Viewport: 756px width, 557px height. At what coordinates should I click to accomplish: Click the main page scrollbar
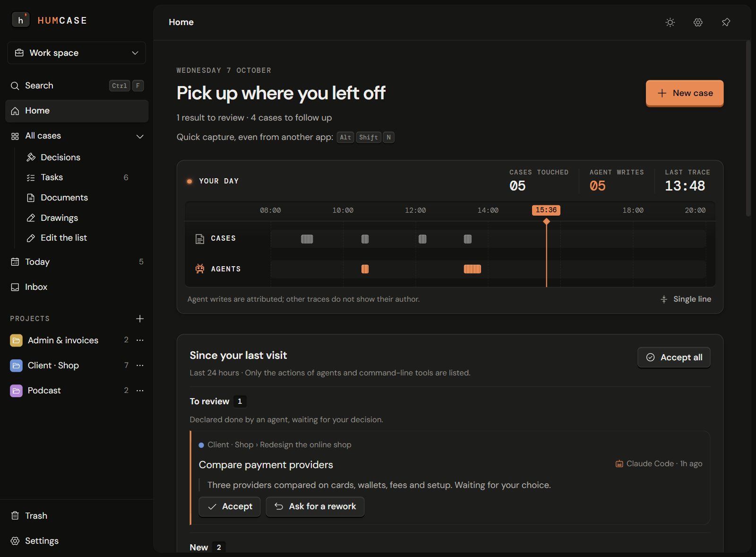(x=748, y=129)
